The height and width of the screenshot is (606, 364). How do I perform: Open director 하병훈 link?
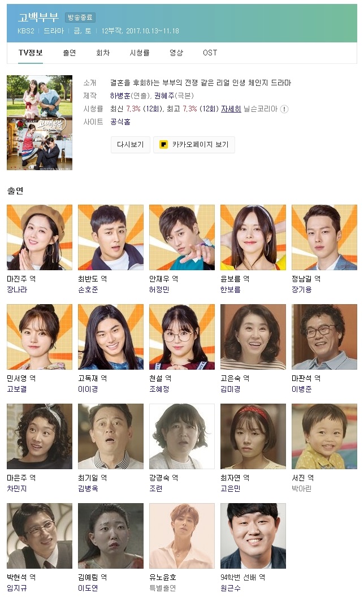pos(120,96)
